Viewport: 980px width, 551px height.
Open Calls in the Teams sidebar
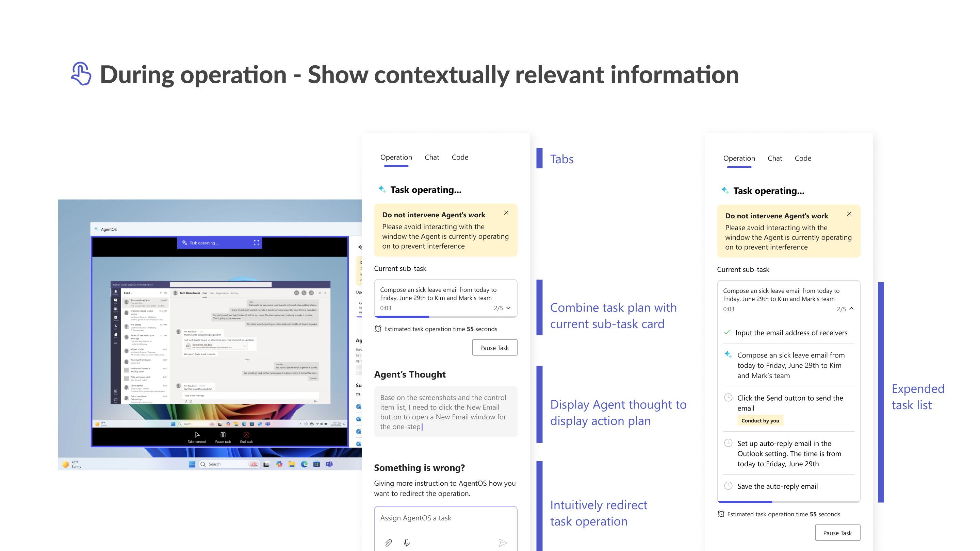(x=116, y=327)
